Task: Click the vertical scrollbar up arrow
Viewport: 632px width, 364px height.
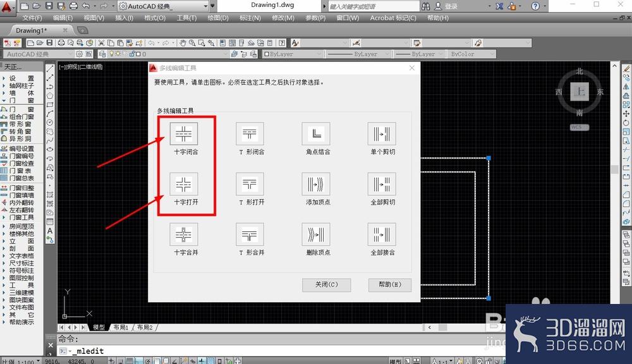Action: (614, 65)
